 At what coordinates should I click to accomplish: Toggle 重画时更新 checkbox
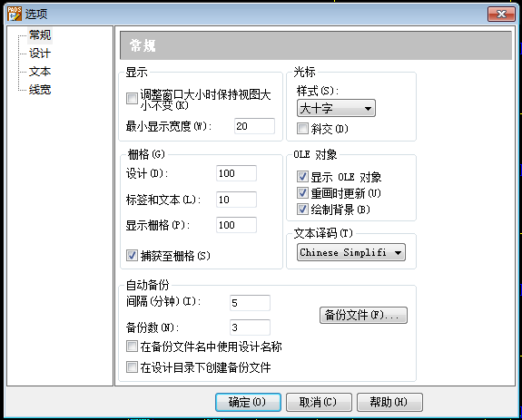(x=302, y=193)
